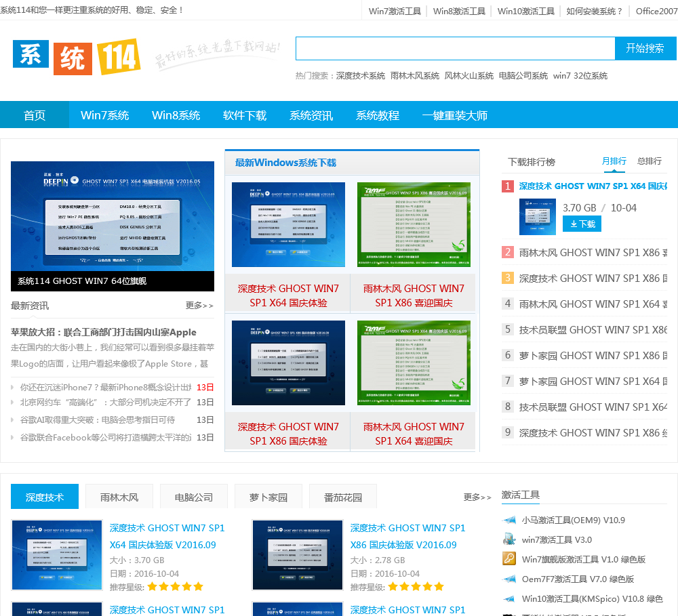
Task: Click the 深度技术 X86 国庆体验 thumbnail
Action: [x=288, y=363]
